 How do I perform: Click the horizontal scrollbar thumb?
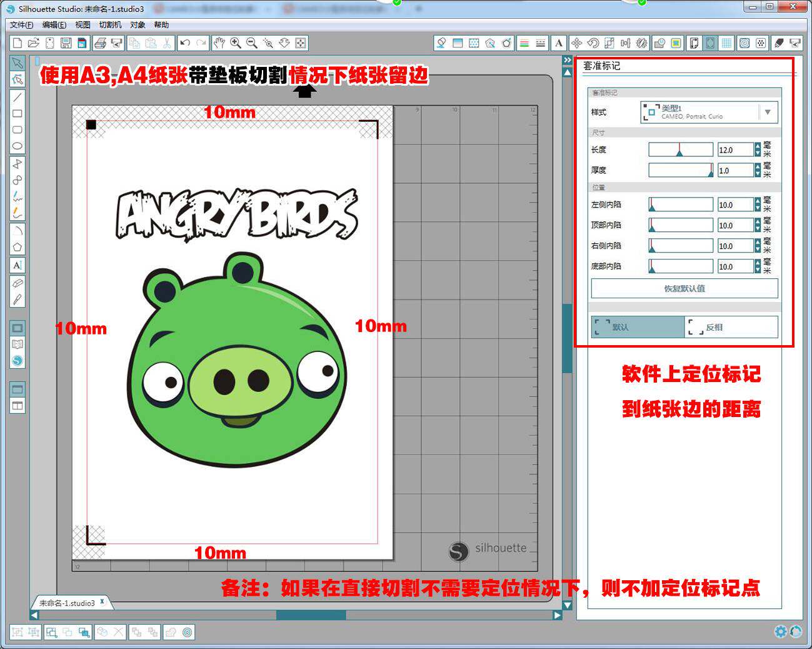[311, 615]
